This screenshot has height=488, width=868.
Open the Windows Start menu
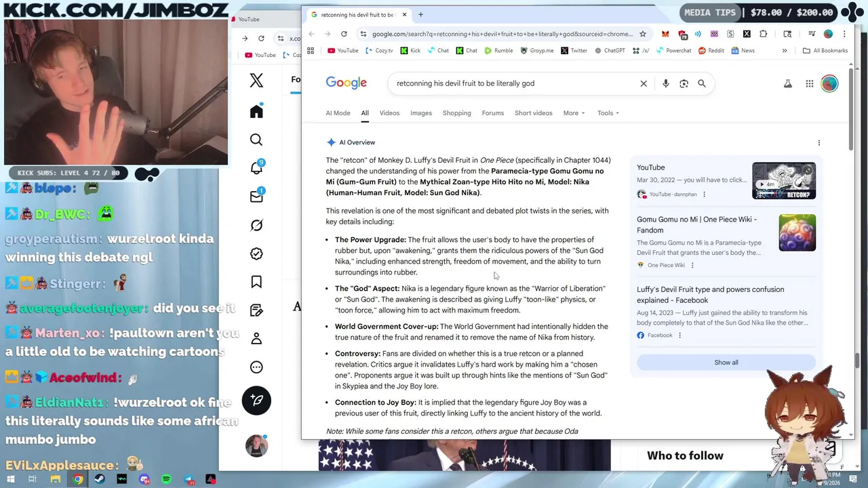tap(11, 480)
